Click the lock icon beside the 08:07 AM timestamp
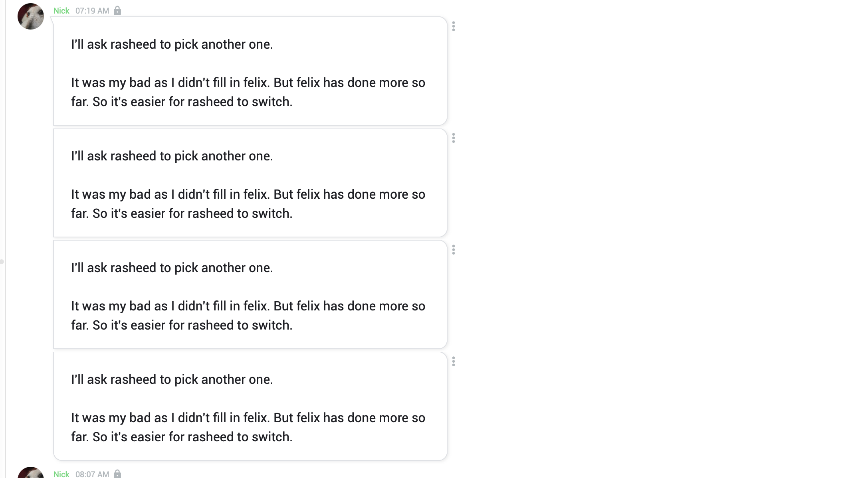The width and height of the screenshot is (868, 478). point(117,474)
